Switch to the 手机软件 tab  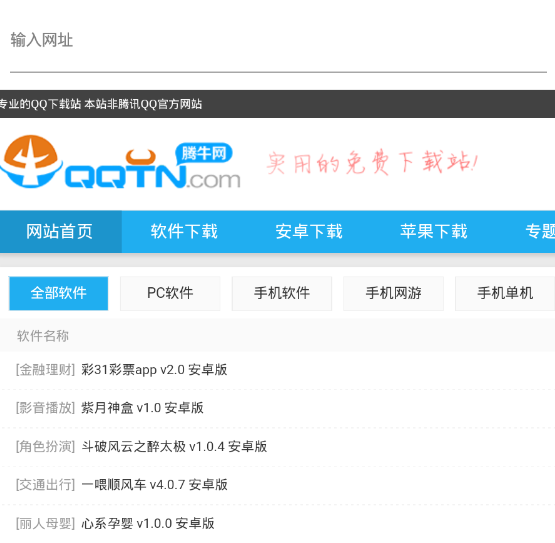(x=282, y=293)
